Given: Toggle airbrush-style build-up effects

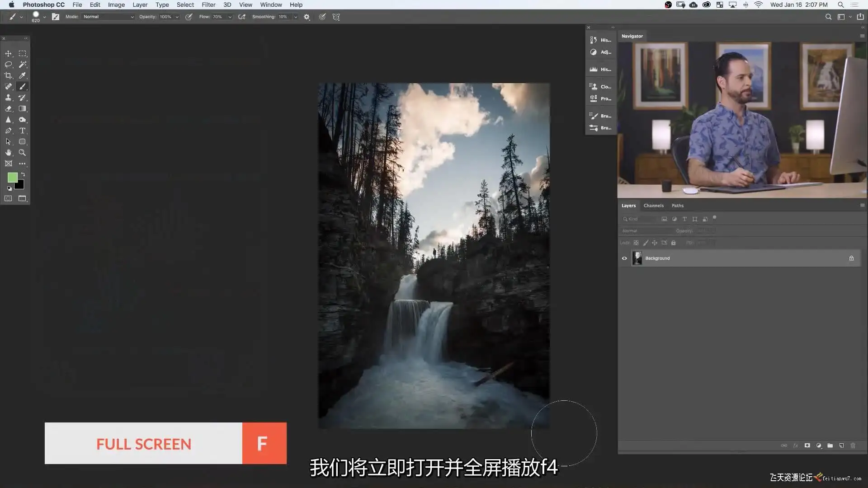Looking at the screenshot, I should [242, 17].
